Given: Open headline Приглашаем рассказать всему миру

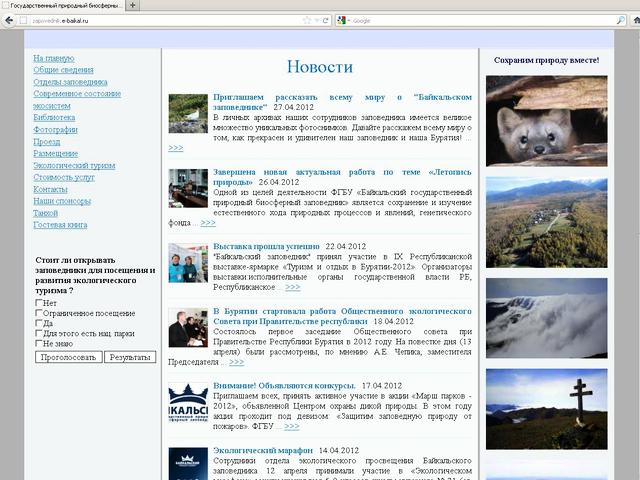Looking at the screenshot, I should (342, 102).
